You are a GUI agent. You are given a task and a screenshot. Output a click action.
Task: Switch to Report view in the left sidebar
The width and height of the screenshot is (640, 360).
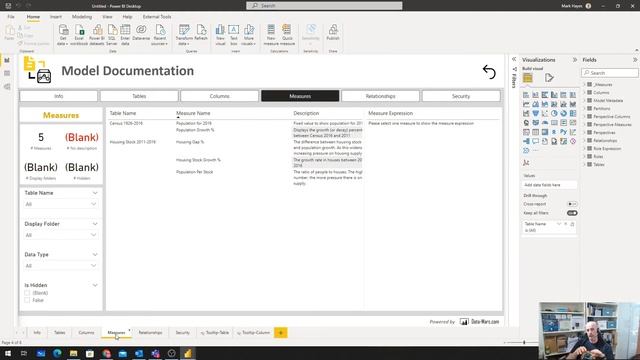click(x=7, y=60)
